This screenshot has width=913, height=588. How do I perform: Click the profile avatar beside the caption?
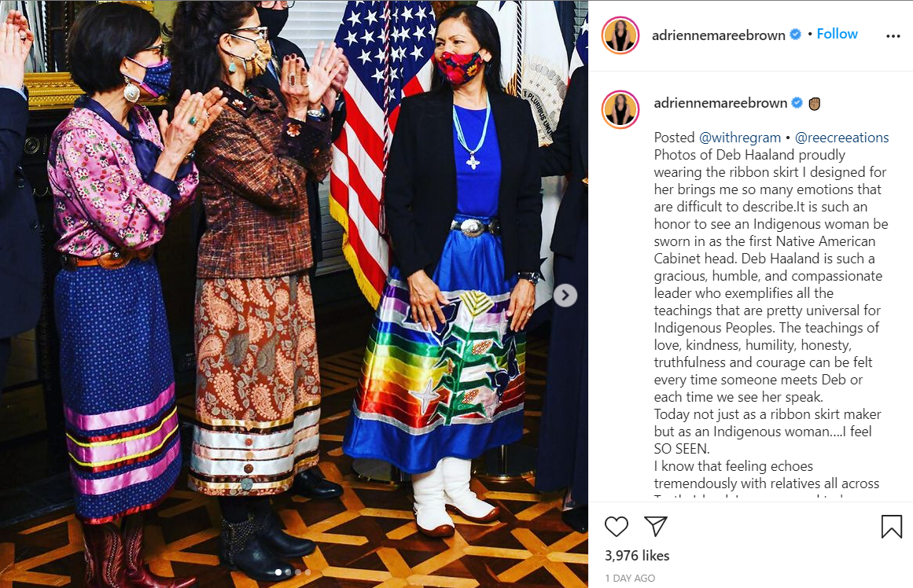[620, 109]
